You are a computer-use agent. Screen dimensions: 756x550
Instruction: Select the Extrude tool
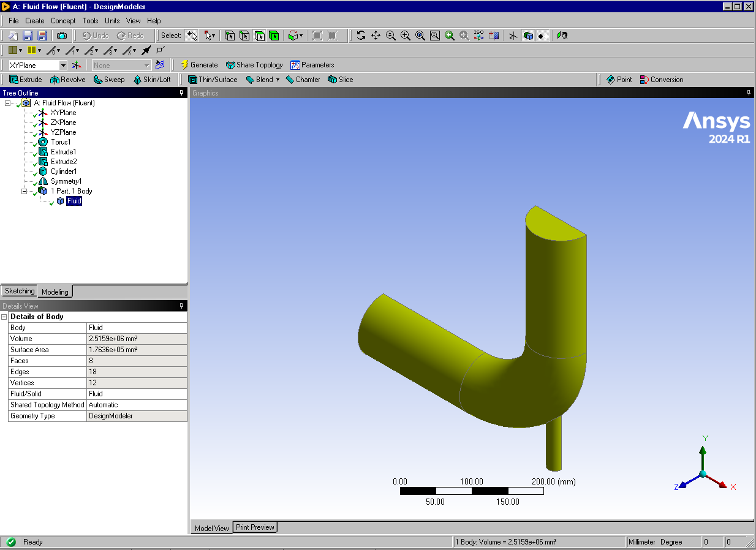25,80
